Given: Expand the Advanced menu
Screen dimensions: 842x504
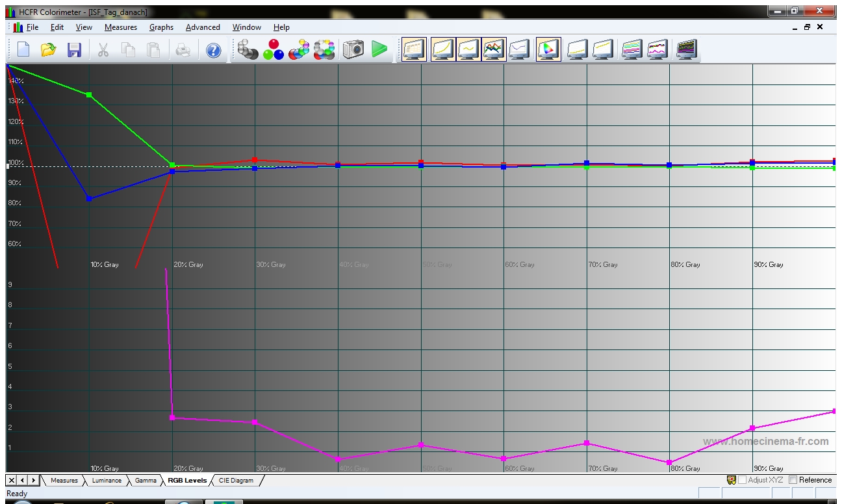Looking at the screenshot, I should click(203, 27).
